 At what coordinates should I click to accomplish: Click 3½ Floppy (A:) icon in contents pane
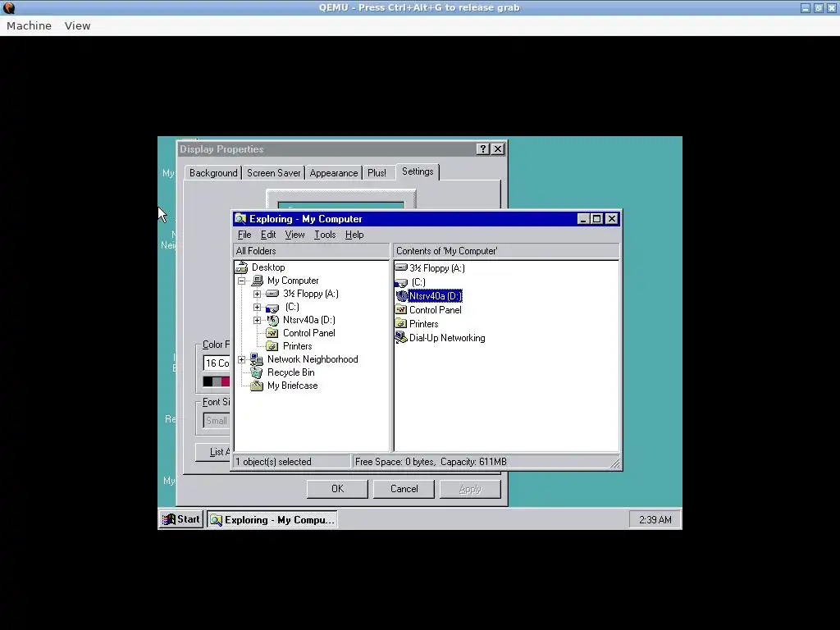coord(401,267)
